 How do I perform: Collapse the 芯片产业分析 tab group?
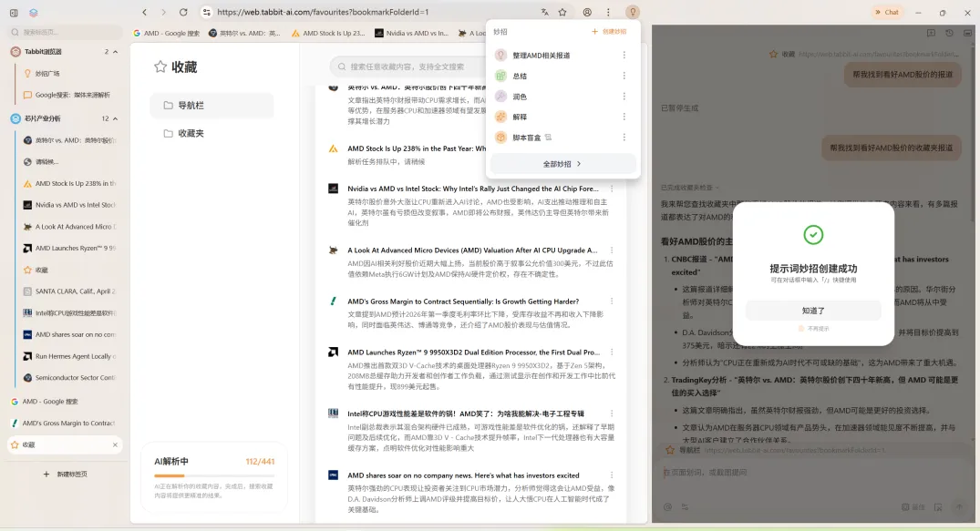click(x=115, y=118)
